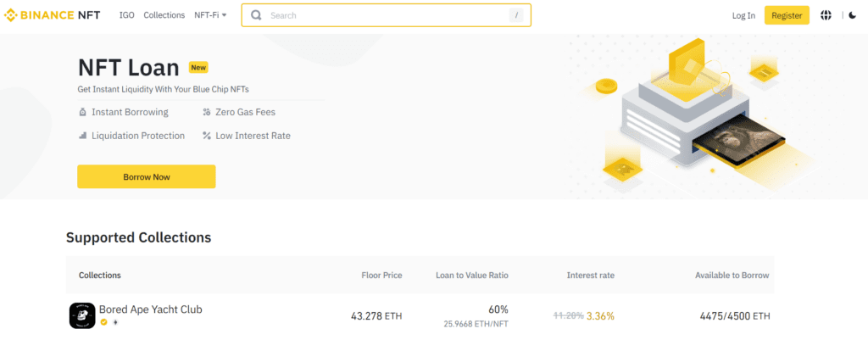Click the Instant Borrowing label
Image resolution: width=868 pixels, height=340 pixels.
(x=130, y=113)
